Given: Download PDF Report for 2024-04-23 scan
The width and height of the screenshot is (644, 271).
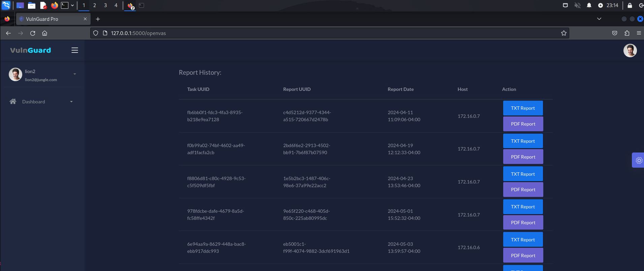Looking at the screenshot, I should tap(523, 190).
